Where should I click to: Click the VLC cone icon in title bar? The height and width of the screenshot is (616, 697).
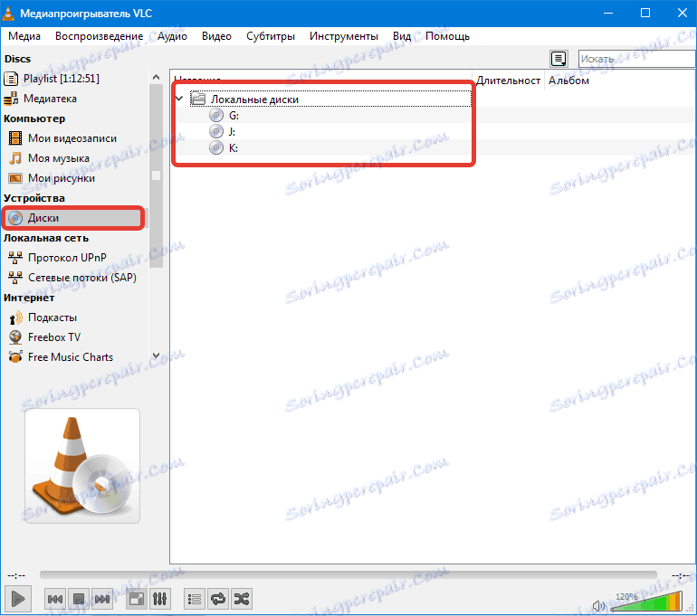8,13
